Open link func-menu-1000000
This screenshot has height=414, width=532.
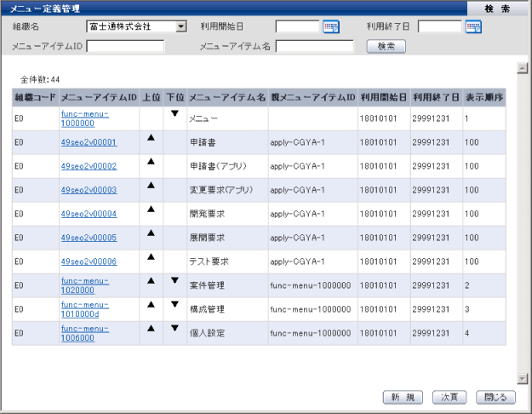[x=85, y=118]
